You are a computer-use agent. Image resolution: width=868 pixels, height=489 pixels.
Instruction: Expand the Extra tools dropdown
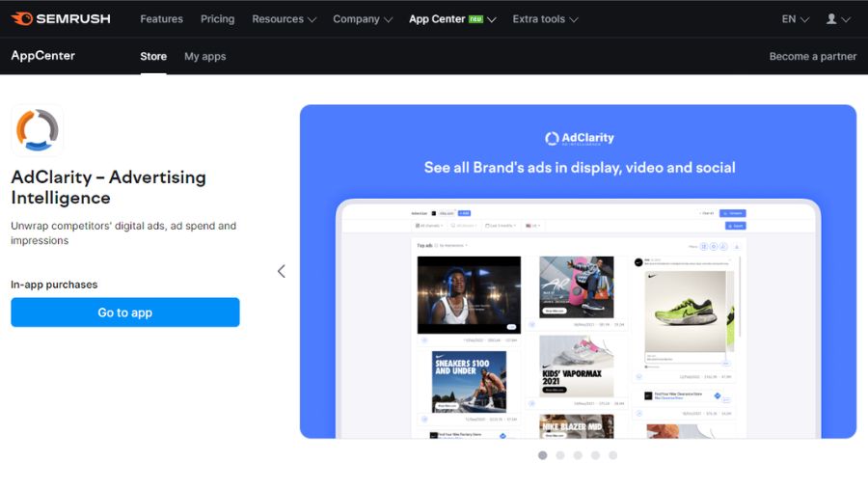coord(545,19)
